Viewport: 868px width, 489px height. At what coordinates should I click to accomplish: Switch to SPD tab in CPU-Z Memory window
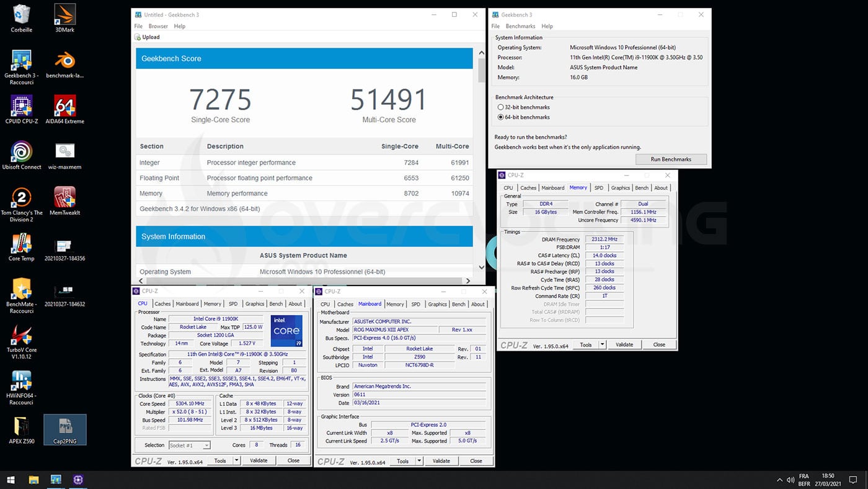(598, 188)
